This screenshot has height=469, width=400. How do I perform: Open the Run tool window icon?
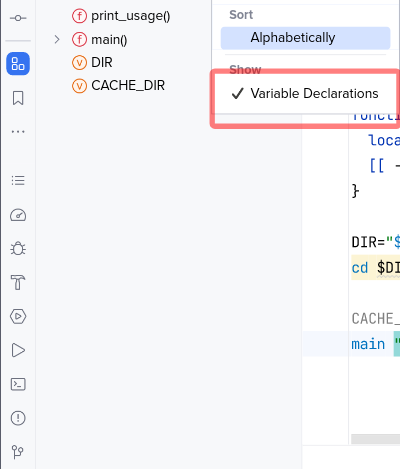click(18, 350)
